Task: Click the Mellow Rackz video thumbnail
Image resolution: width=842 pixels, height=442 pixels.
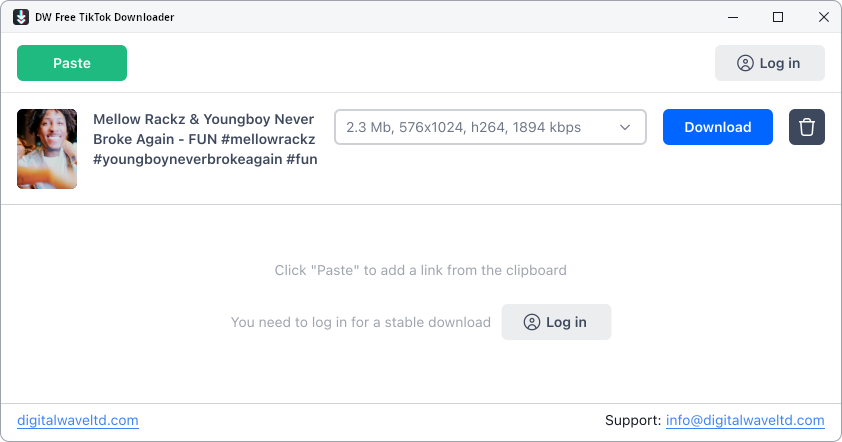Action: [47, 149]
